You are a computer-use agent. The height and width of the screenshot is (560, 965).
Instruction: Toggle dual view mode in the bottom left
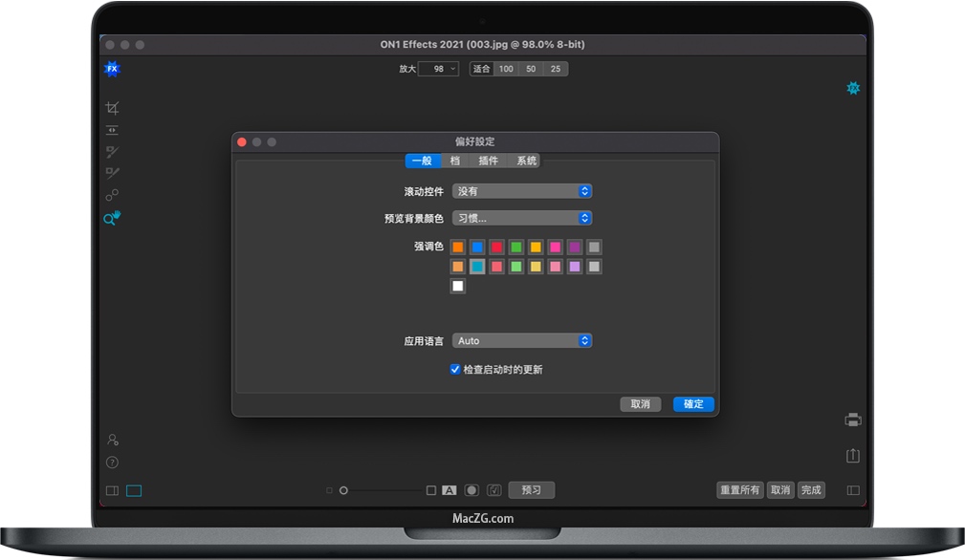[x=111, y=489]
